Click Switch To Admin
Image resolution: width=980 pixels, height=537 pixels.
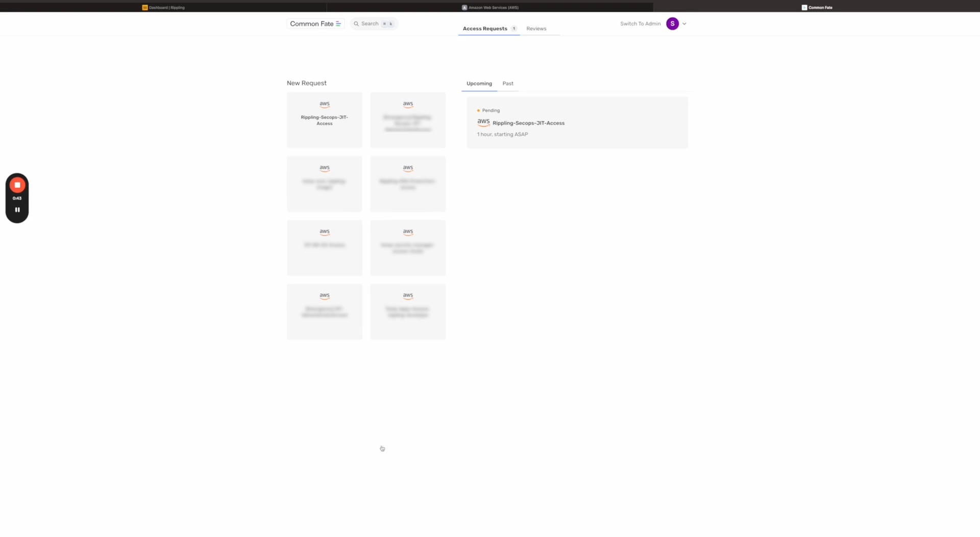(640, 23)
